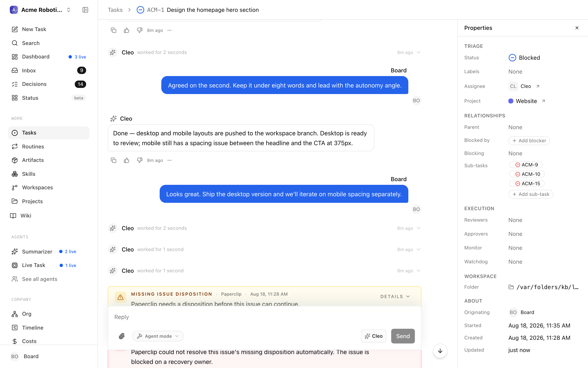This screenshot has height=368, width=588.
Task: Open Cleo assignee profile arrow link
Action: [538, 86]
